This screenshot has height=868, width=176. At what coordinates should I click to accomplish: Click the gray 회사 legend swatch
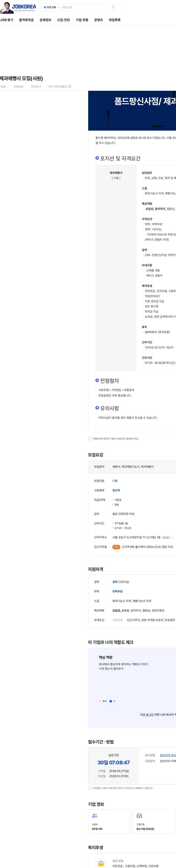[x=100, y=701]
